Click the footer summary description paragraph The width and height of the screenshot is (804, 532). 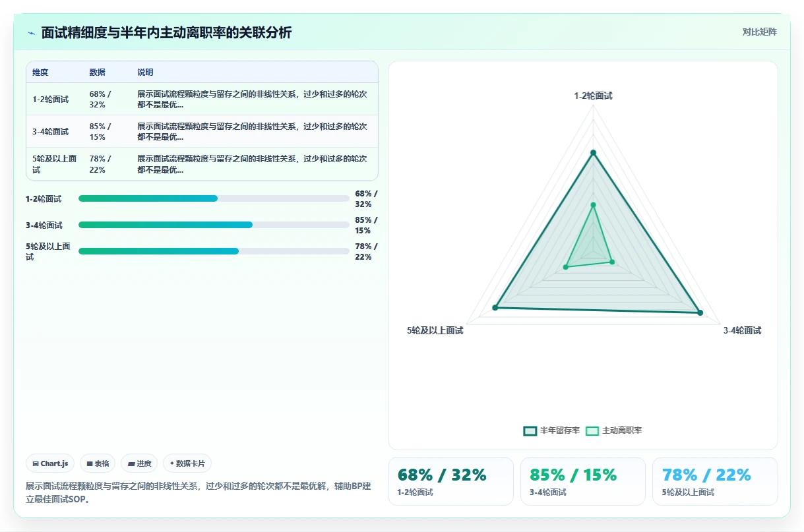point(199,492)
